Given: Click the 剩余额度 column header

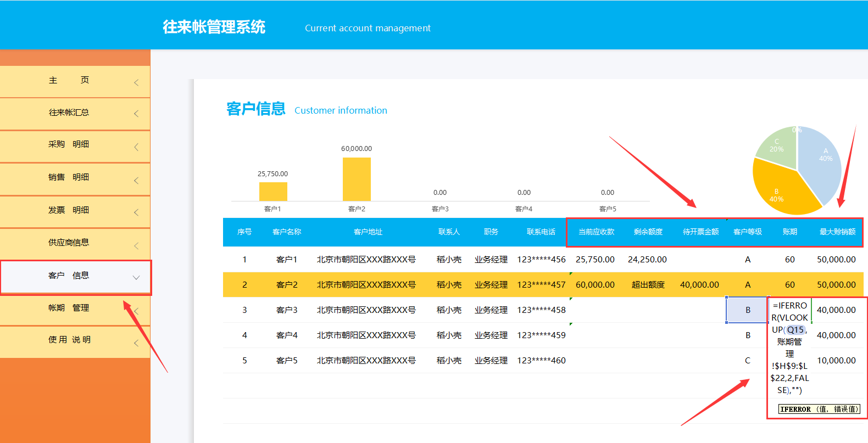Looking at the screenshot, I should coord(648,232).
